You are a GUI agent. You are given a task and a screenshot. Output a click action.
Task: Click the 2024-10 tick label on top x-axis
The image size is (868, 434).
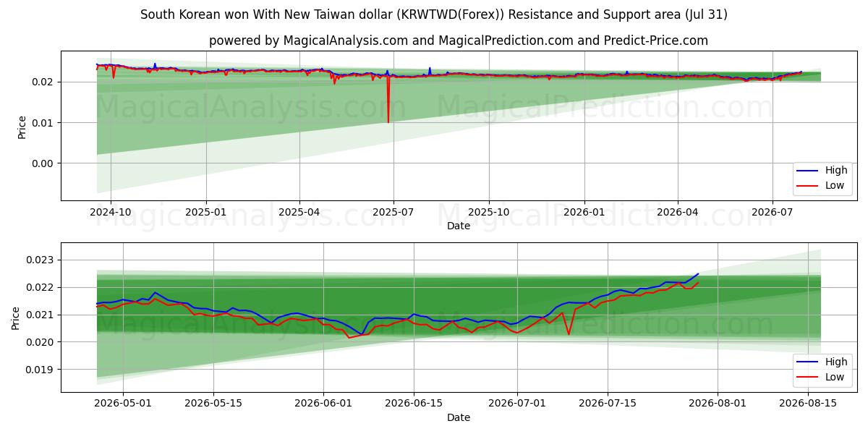tap(111, 212)
